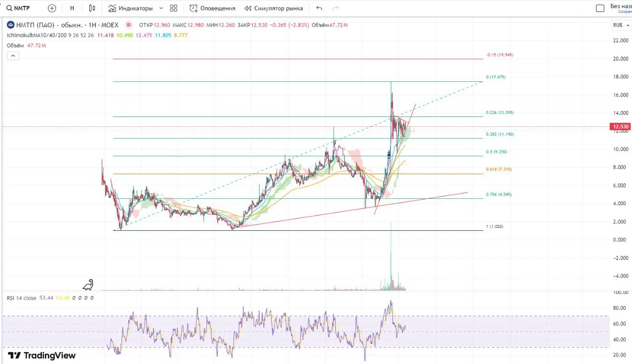The height and width of the screenshot is (364, 632).
Task: Create an alert via Оповещения
Action: (212, 8)
